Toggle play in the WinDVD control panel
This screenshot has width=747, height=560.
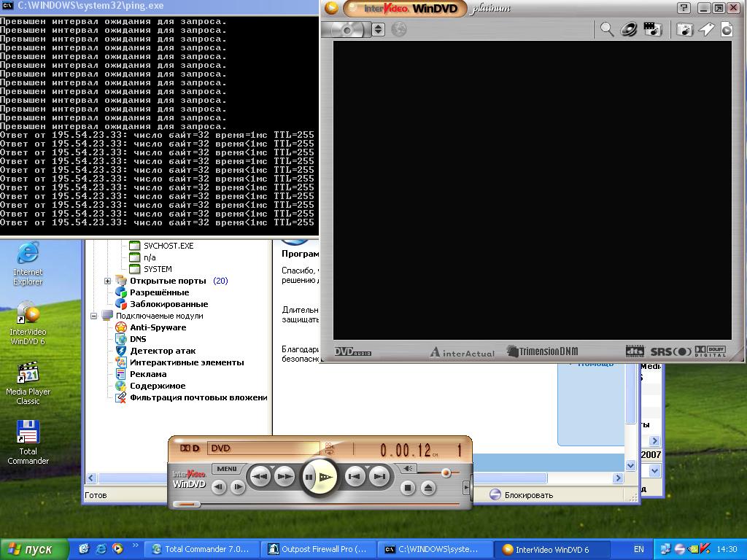pyautogui.click(x=327, y=478)
